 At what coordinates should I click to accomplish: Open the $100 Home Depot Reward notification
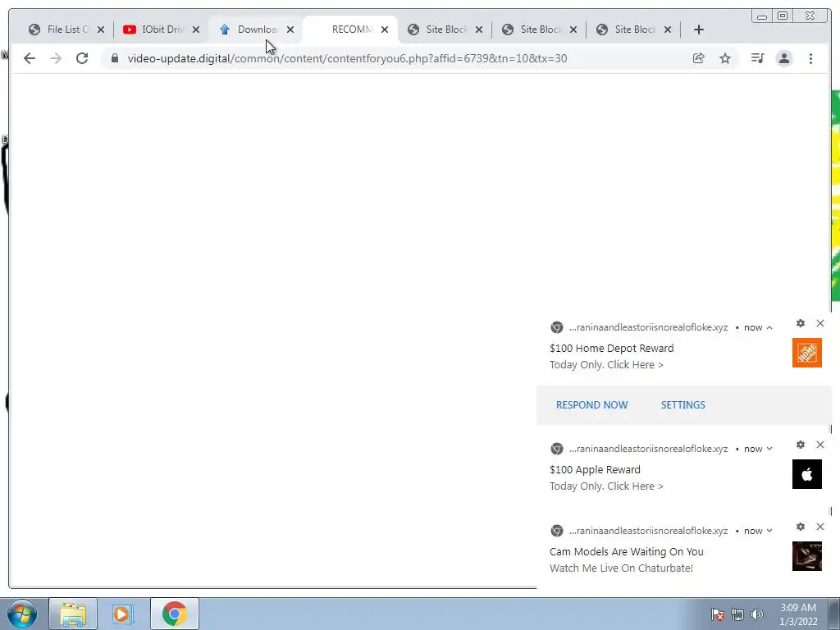[x=611, y=348]
